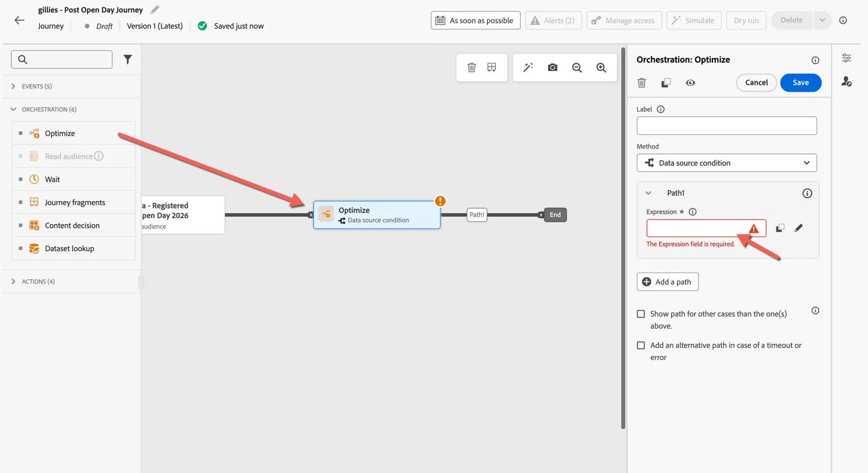Edit the Path1 expression with pencil icon
868x473 pixels.
point(798,228)
